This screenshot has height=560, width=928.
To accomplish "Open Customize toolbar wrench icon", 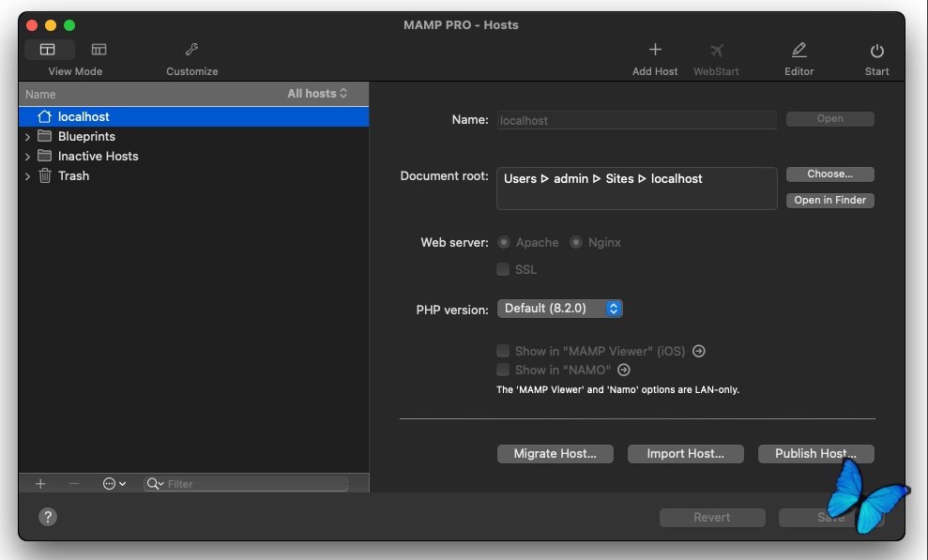I will pos(191,50).
